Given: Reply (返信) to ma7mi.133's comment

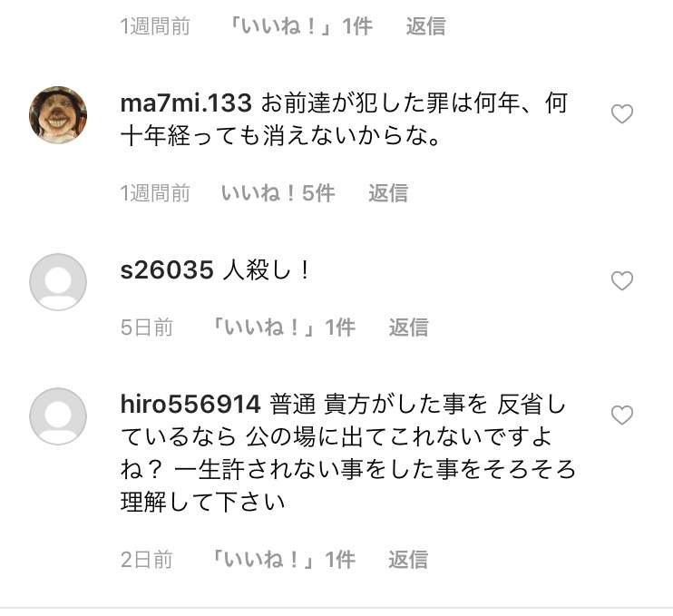Looking at the screenshot, I should tap(388, 192).
